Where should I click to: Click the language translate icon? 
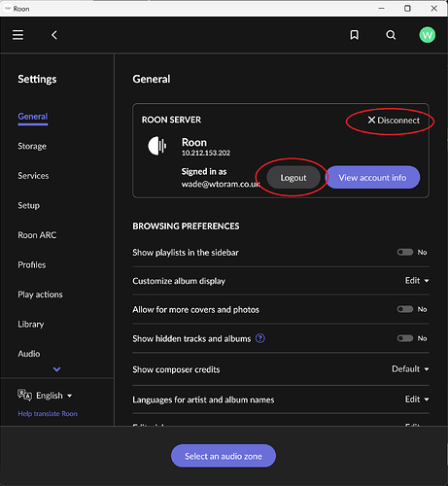[x=24, y=396]
